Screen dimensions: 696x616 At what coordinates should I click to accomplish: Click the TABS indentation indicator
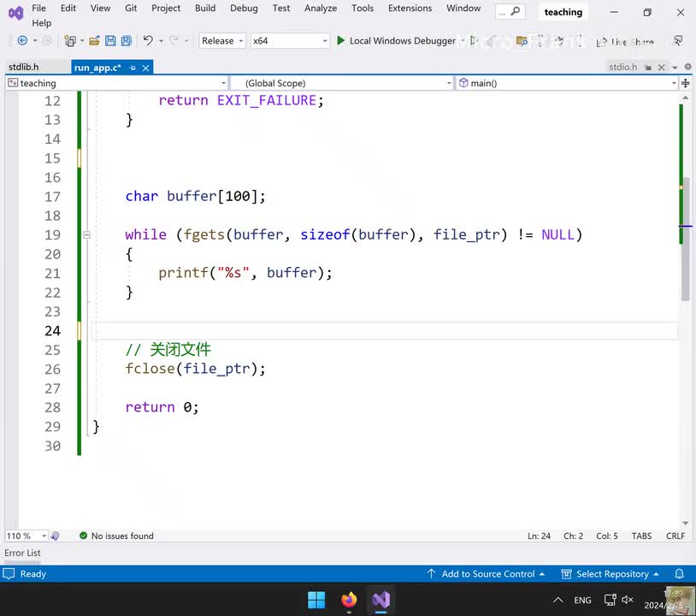click(641, 536)
